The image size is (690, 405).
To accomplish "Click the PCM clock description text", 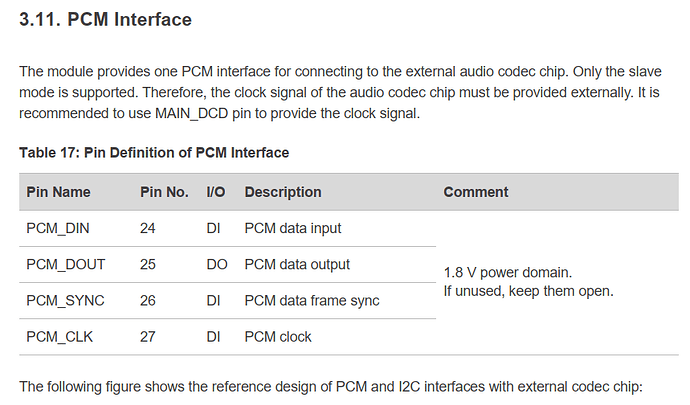I will point(278,337).
